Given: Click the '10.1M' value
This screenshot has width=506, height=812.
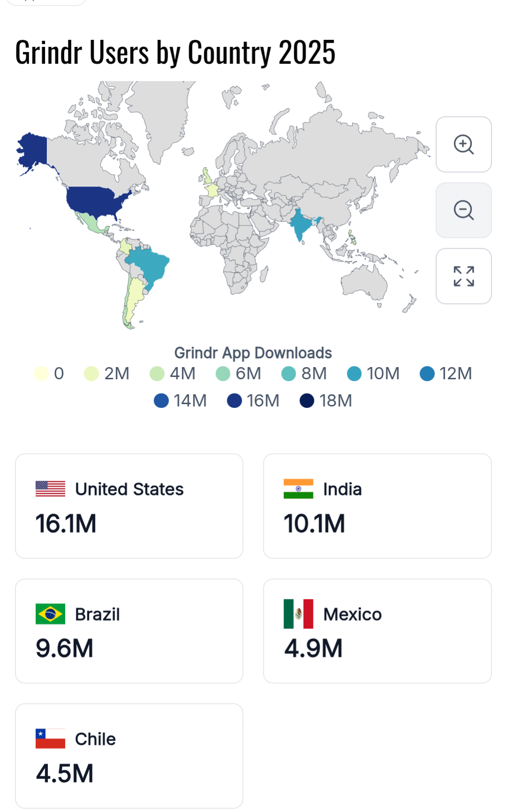Looking at the screenshot, I should coord(314,523).
